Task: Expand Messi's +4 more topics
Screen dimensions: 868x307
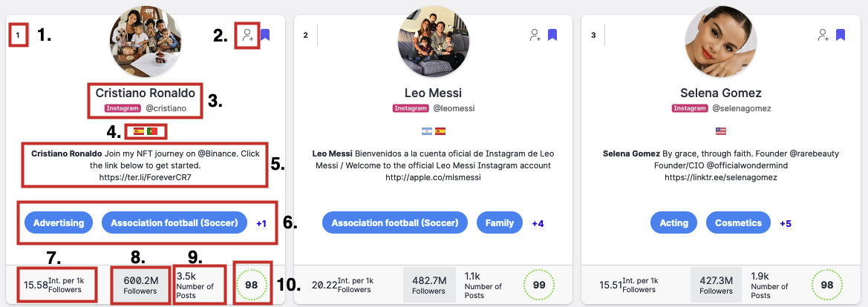Action: 537,222
